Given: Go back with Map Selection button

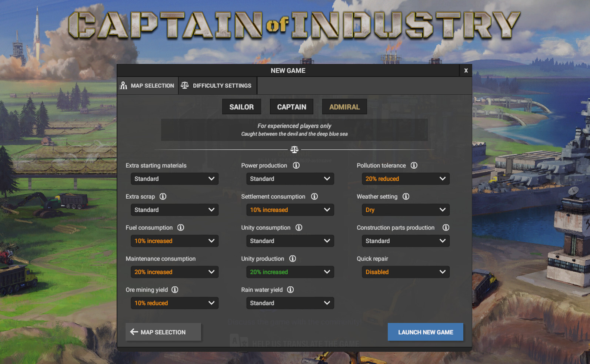Looking at the screenshot, I should click(163, 332).
